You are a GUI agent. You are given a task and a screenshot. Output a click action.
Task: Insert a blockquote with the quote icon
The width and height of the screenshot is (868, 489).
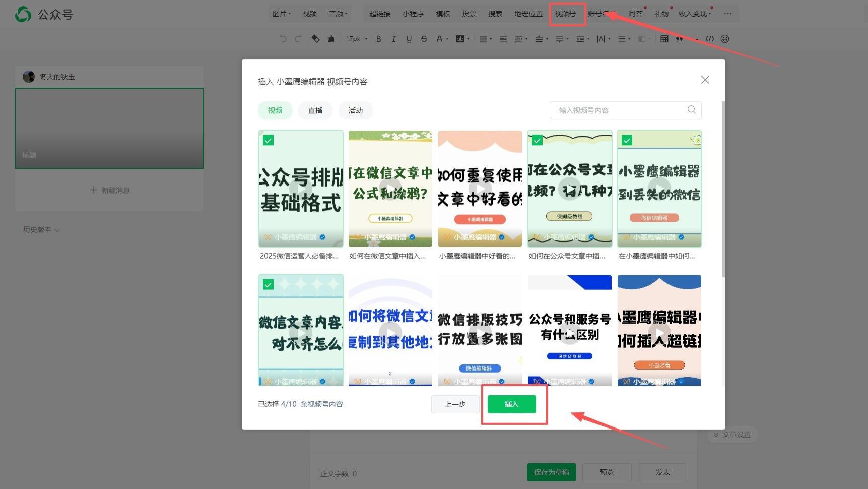679,39
